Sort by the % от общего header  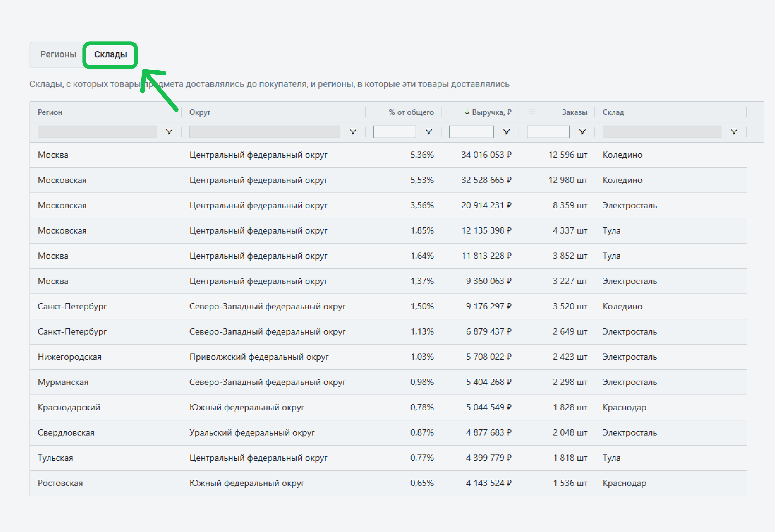point(411,112)
